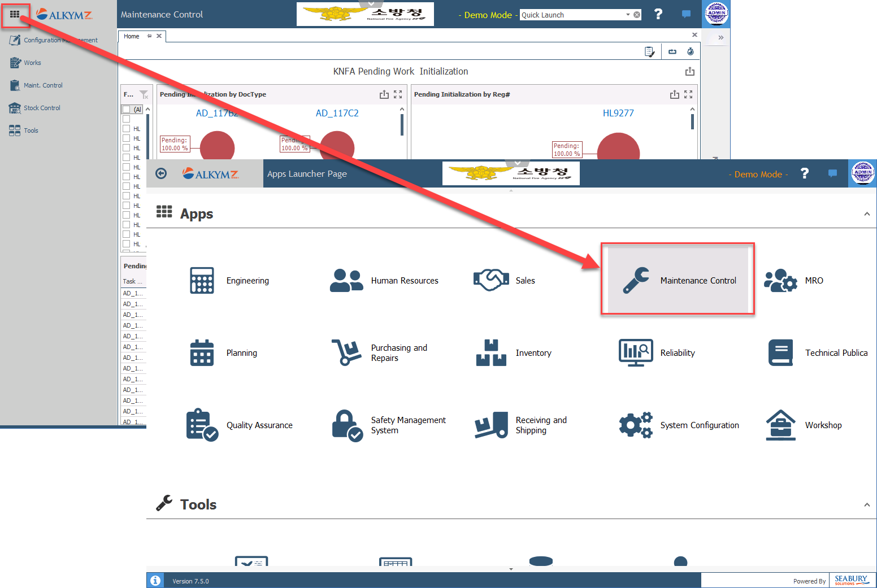Open the Inventory app
877x588 pixels.
tap(491, 352)
